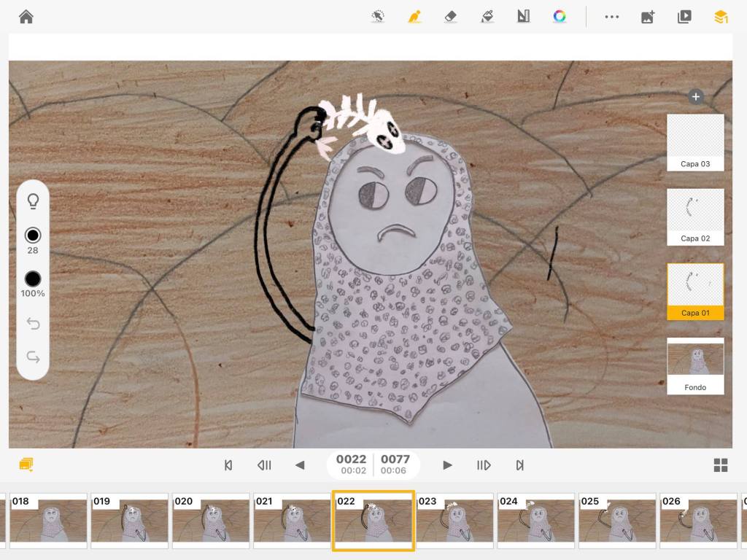
Task: Toggle the onion skin lightbulb
Action: click(x=33, y=201)
